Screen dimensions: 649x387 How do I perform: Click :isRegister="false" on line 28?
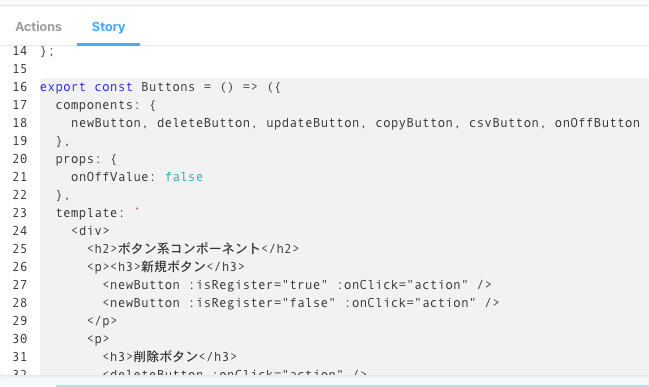pyautogui.click(x=262, y=303)
